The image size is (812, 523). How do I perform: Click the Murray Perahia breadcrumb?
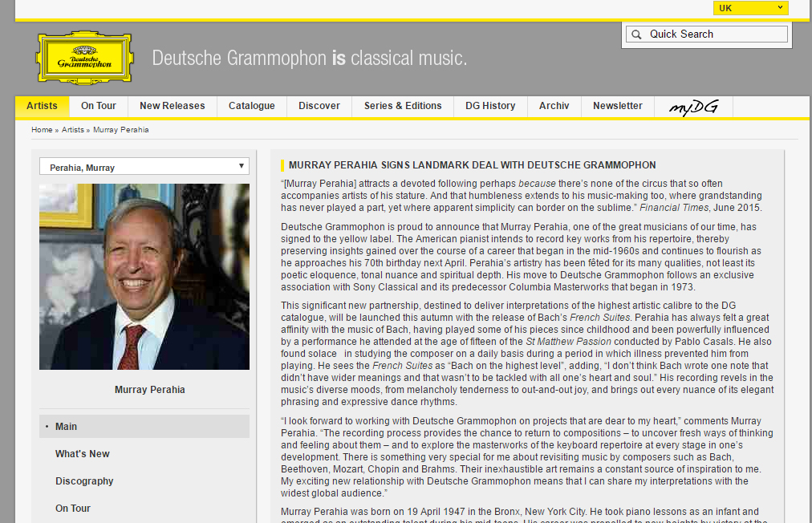[x=120, y=130]
